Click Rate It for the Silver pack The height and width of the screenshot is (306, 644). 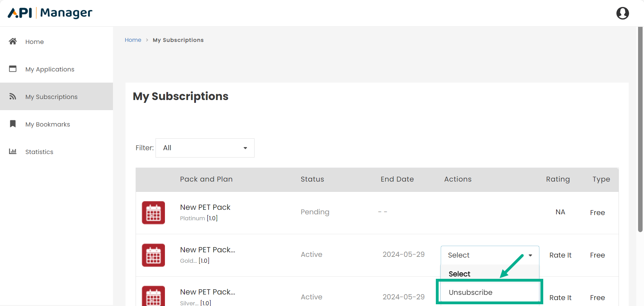(x=560, y=298)
